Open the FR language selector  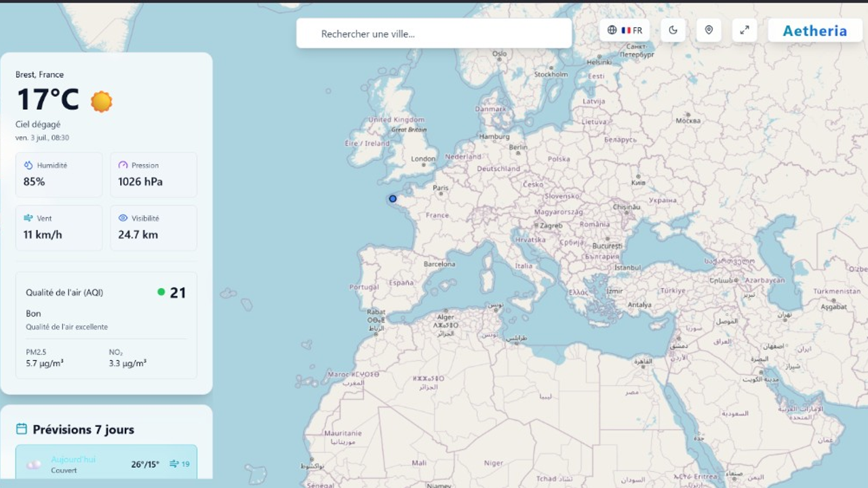pyautogui.click(x=625, y=30)
